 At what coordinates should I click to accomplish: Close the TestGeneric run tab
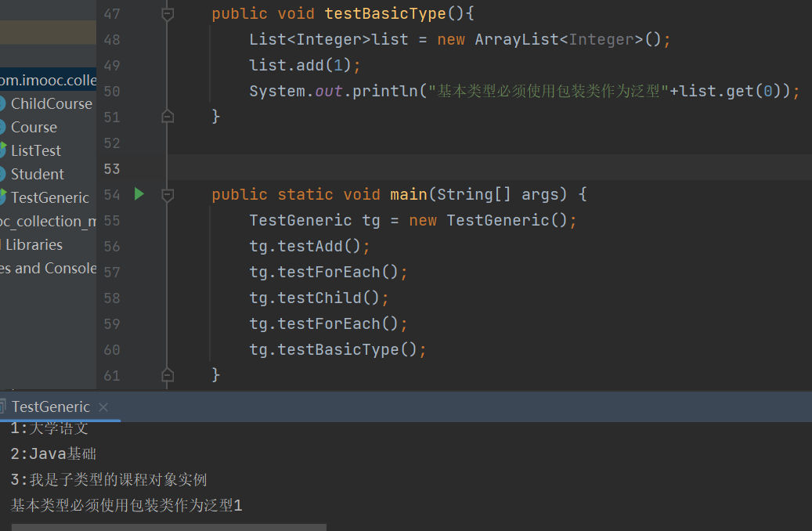(x=103, y=407)
